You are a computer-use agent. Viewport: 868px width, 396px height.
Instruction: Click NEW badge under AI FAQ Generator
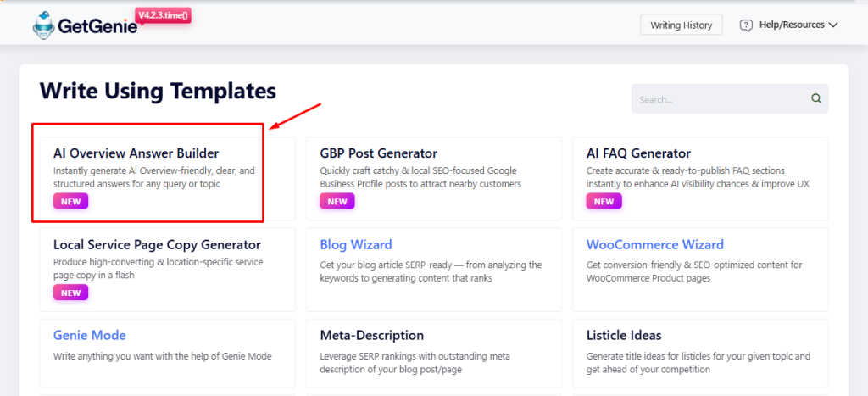[x=604, y=202]
